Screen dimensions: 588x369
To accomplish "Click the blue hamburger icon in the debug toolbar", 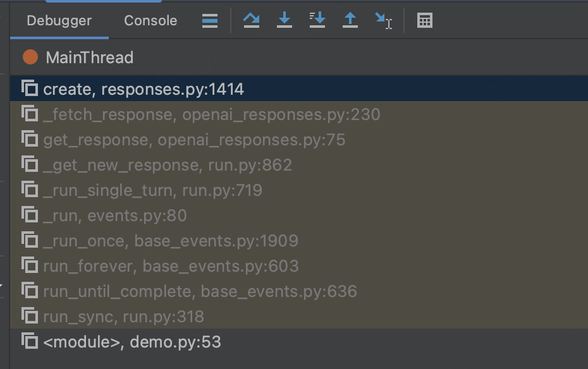I will pos(209,20).
